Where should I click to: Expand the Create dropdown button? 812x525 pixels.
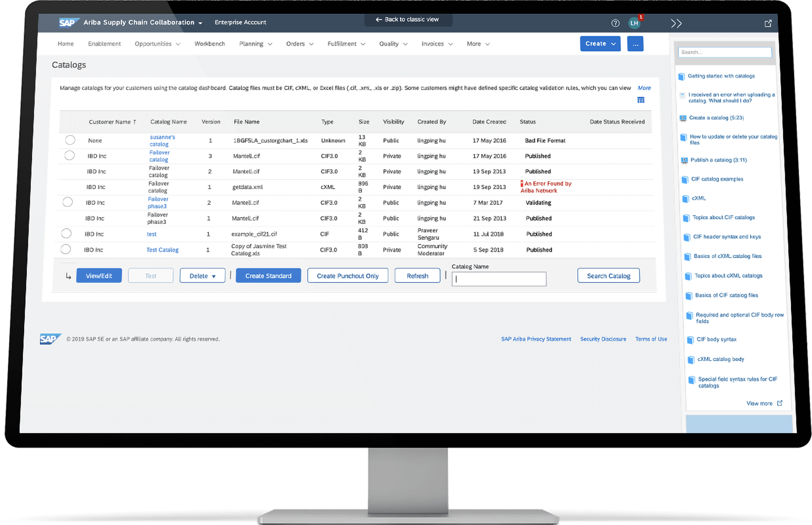pos(600,44)
